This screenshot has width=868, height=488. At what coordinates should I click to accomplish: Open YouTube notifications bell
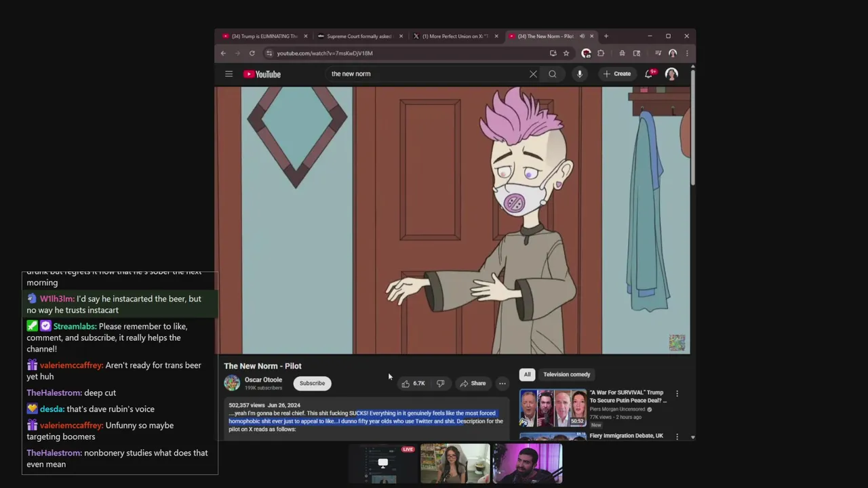[649, 74]
